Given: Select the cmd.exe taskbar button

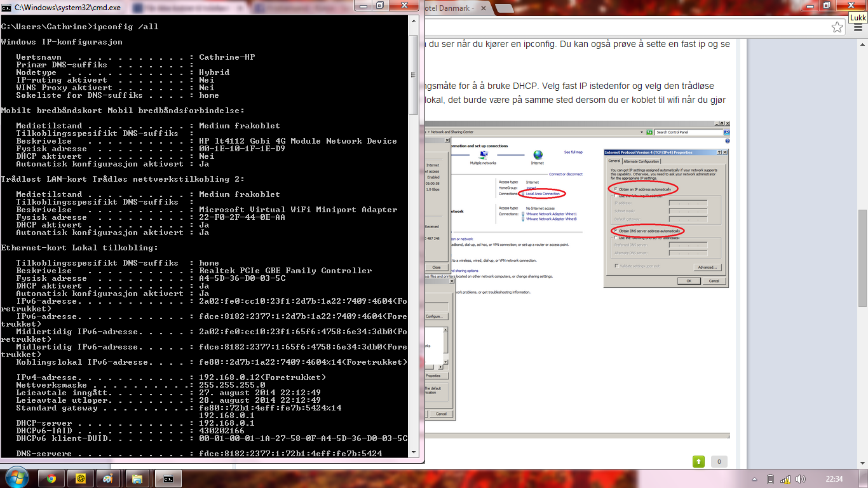Looking at the screenshot, I should tap(168, 478).
